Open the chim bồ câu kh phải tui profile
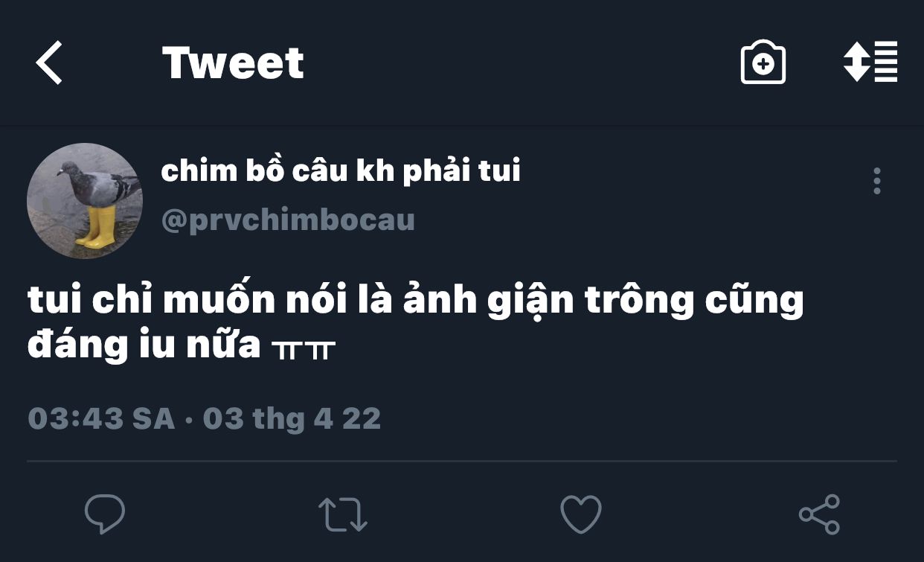 pyautogui.click(x=341, y=171)
